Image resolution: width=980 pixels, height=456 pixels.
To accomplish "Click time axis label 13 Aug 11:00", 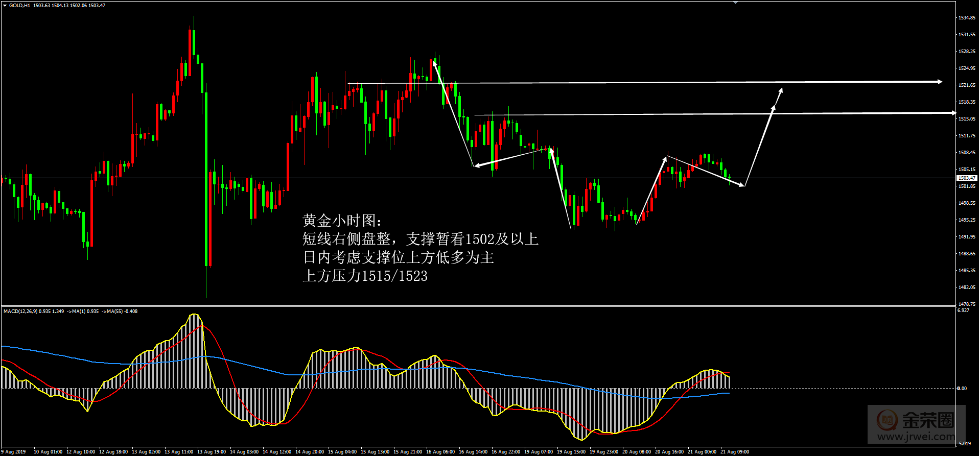I will pyautogui.click(x=179, y=452).
